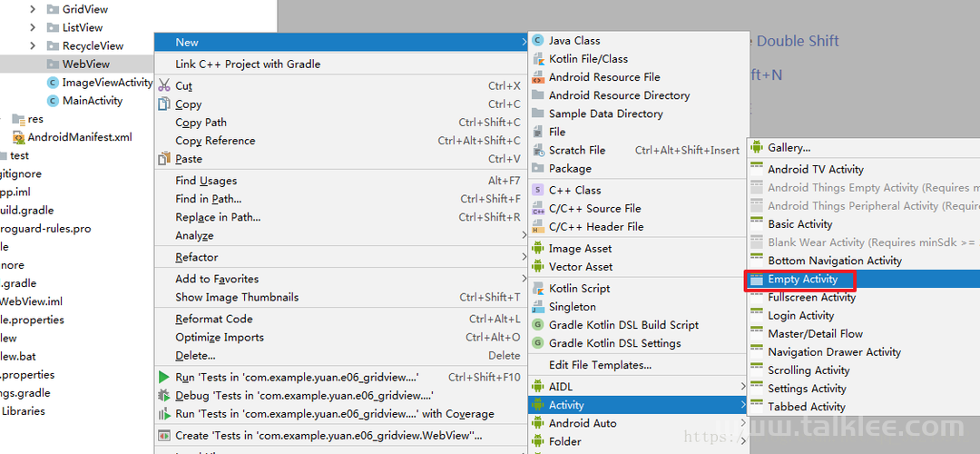
Task: Select MainActivity in project tree
Action: (93, 101)
